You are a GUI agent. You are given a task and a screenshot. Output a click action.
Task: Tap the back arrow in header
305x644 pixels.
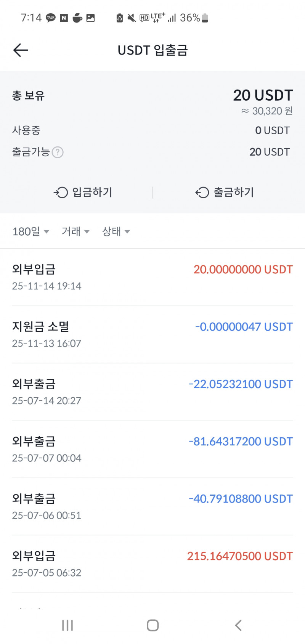[21, 50]
